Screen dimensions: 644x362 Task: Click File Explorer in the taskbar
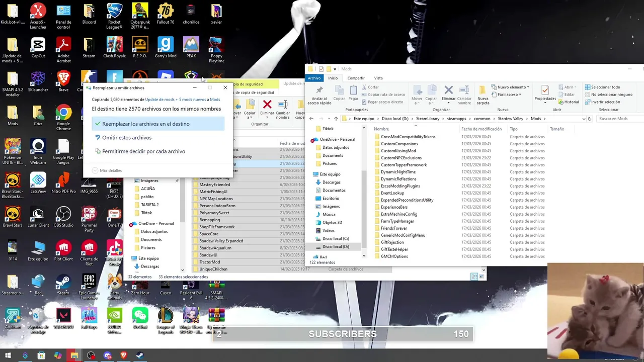(x=74, y=355)
